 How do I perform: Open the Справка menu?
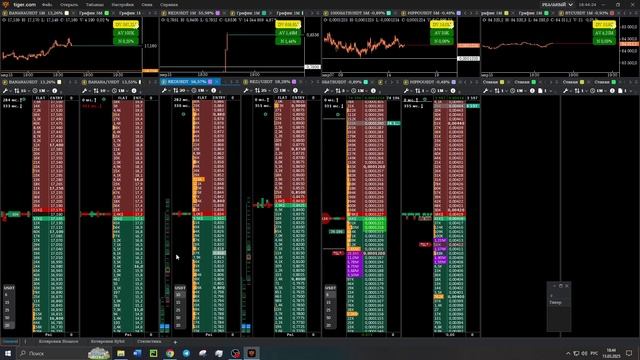(x=169, y=5)
